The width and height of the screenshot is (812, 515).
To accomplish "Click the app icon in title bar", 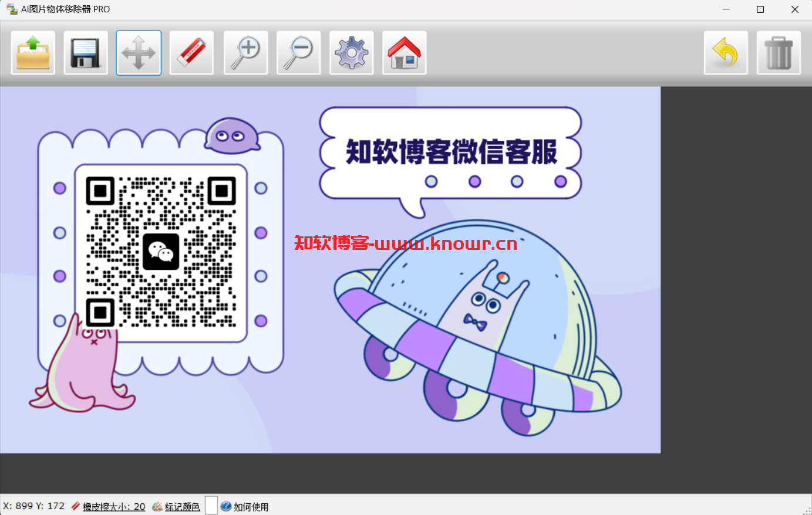I will tap(11, 9).
